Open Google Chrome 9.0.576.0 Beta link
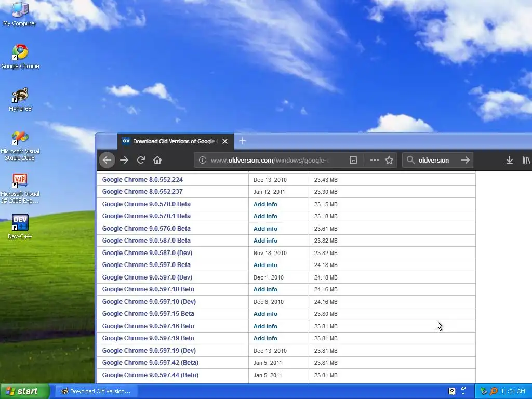This screenshot has width=532, height=399. 146,229
